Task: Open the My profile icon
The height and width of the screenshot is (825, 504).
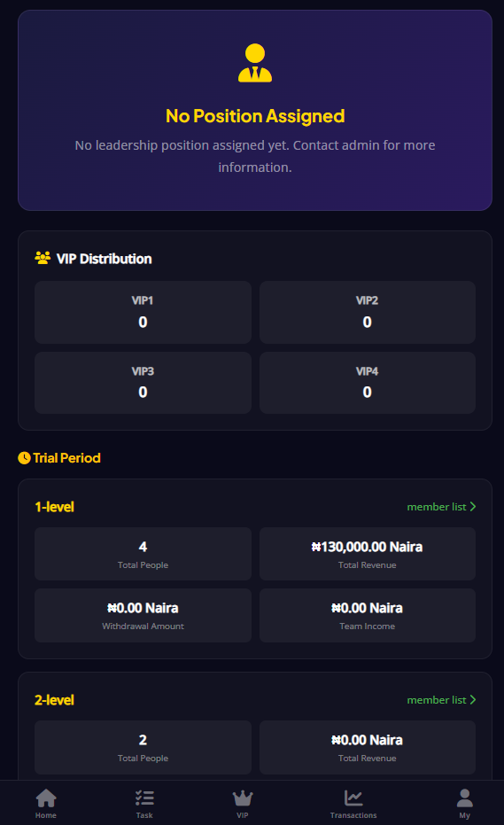Action: 464,798
